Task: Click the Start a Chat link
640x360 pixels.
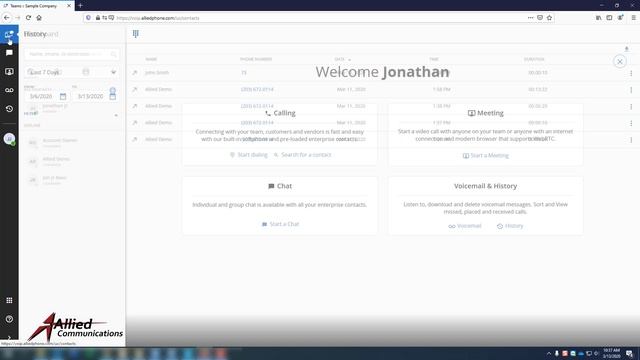Action: click(280, 224)
